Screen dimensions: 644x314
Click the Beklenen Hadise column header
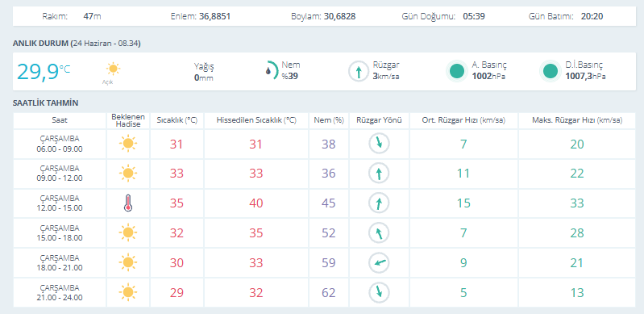[128, 120]
